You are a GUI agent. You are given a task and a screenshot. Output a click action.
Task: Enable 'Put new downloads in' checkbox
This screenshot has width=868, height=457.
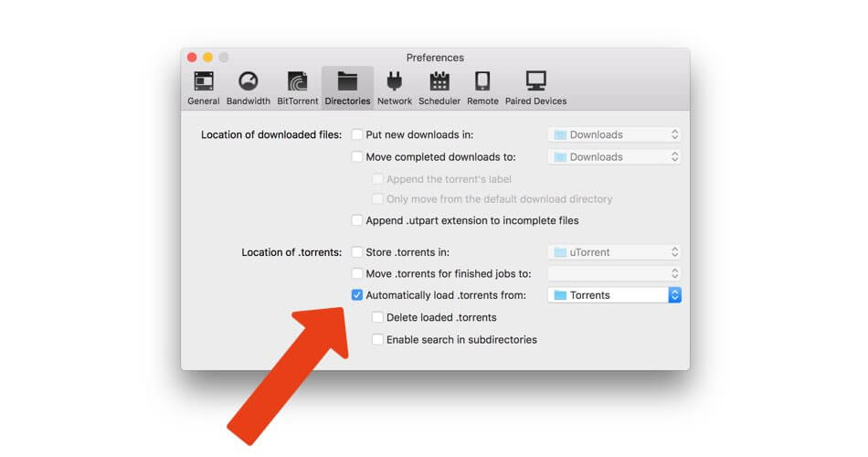pyautogui.click(x=357, y=134)
